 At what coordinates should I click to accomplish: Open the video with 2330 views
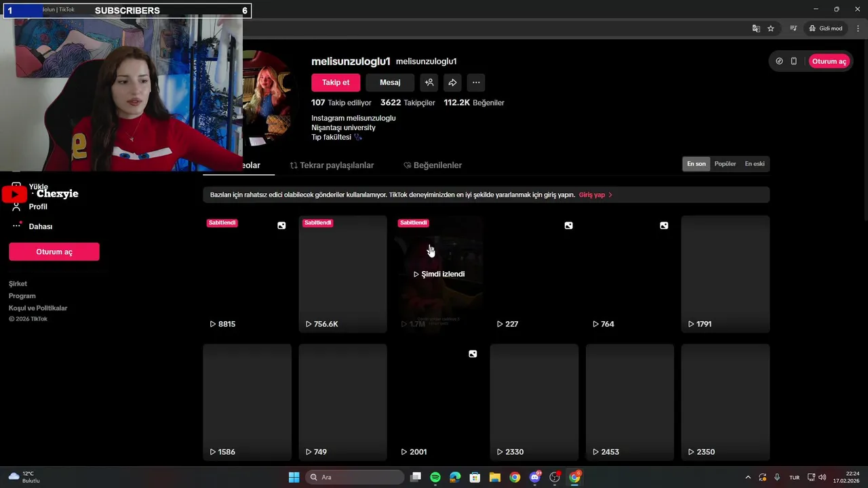534,403
